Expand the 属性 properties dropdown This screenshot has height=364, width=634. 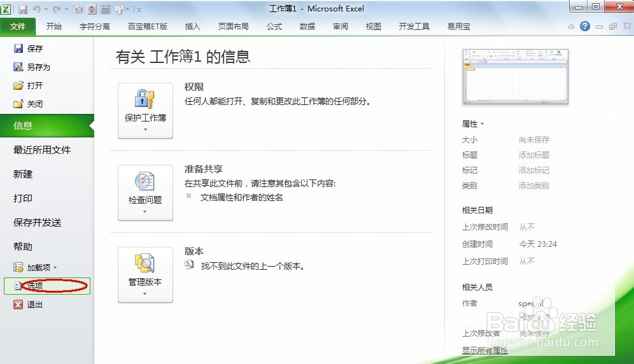coord(473,123)
